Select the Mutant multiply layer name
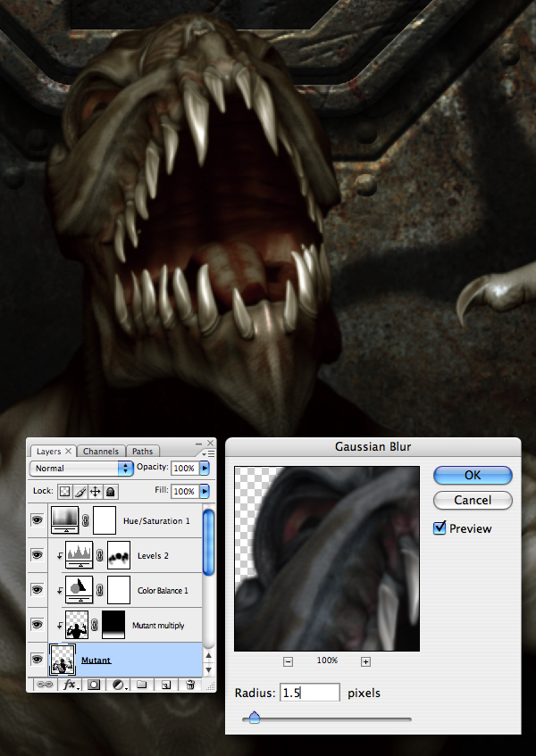This screenshot has width=536, height=756. (x=158, y=626)
